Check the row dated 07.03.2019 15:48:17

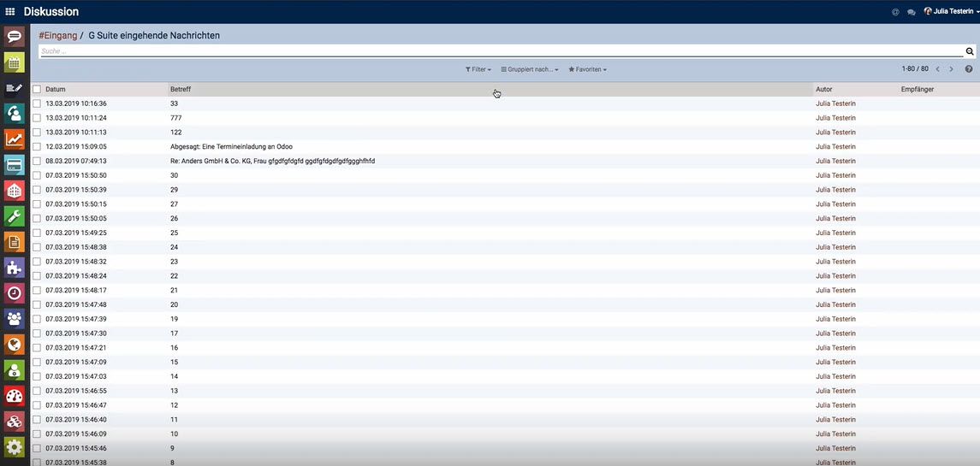(37, 291)
